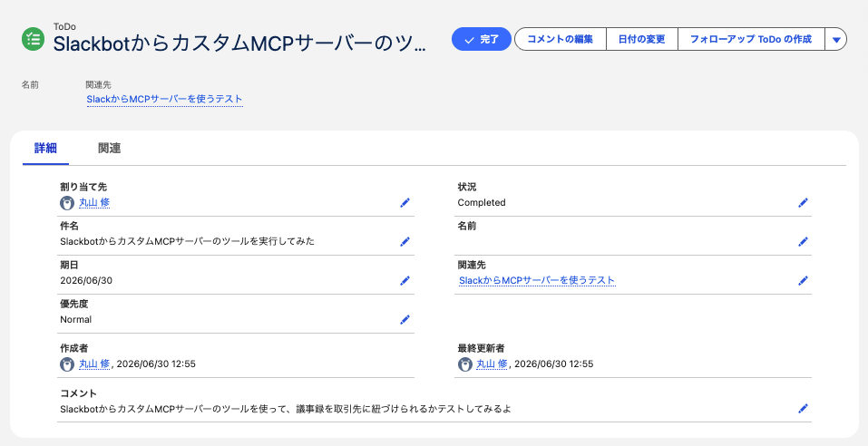Viewport: 868px width, 446px height.
Task: Click the due date 2026/06/30 value
Action: (86, 280)
